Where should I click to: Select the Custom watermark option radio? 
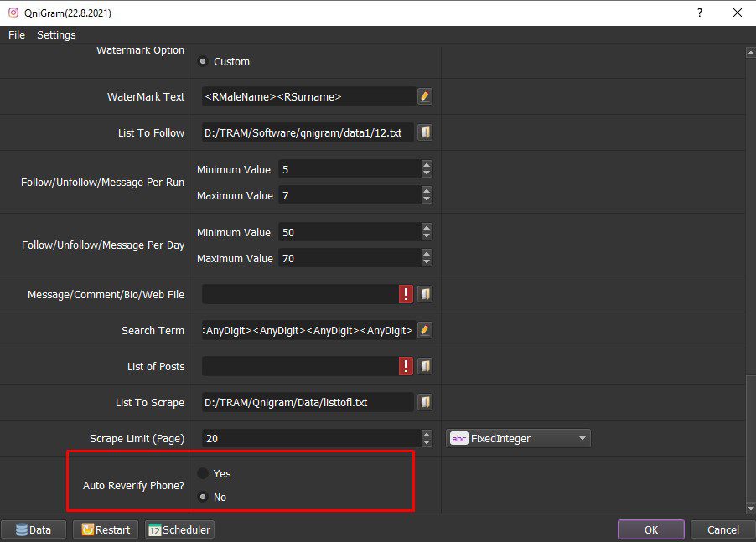tap(203, 61)
